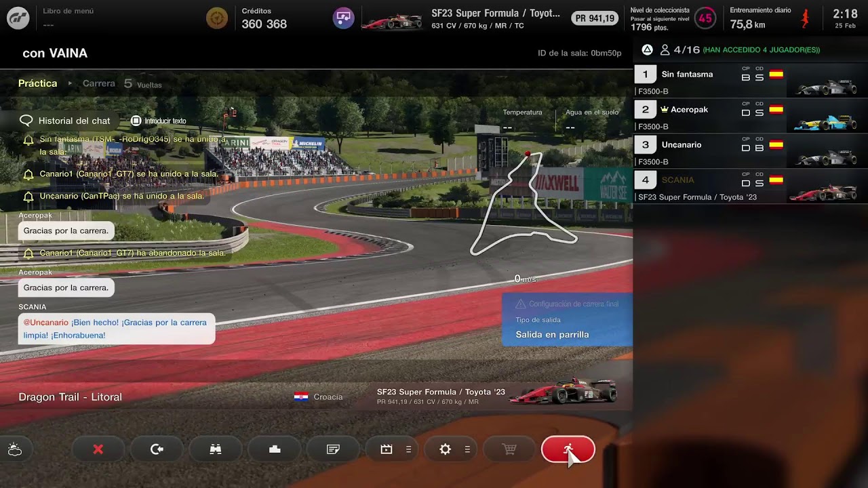Click the Croatia flag icon
868x488 pixels.
(x=301, y=396)
